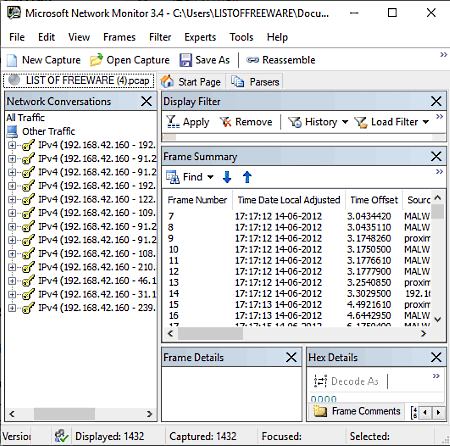Sort by Frame Number column header
This screenshot has height=446, width=450.
[197, 200]
